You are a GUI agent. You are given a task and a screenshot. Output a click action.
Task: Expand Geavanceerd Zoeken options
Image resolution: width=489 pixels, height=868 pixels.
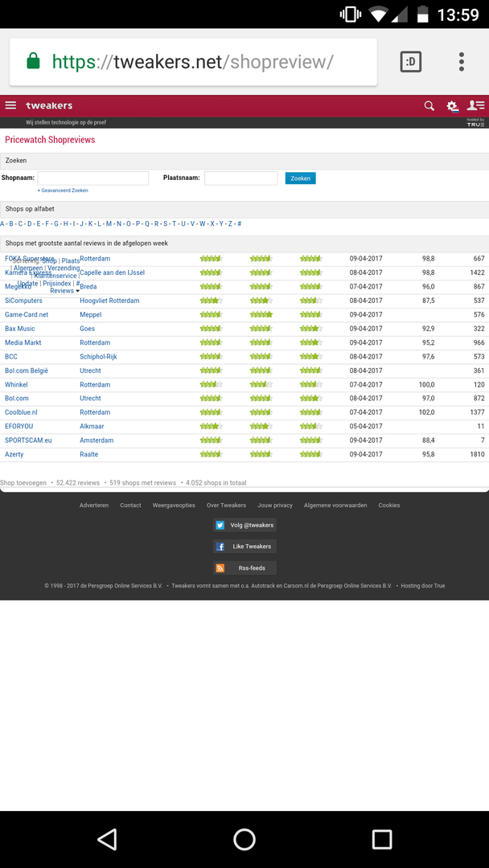pos(63,190)
